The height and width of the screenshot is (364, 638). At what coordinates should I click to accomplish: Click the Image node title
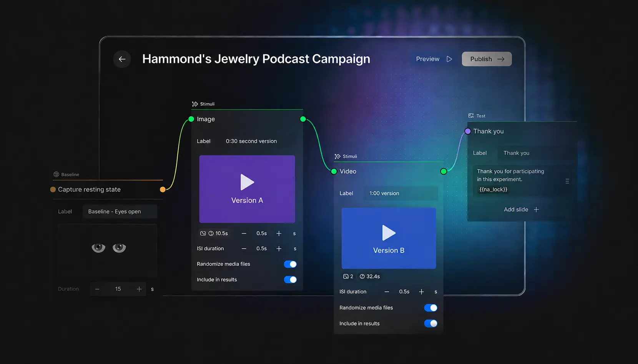point(206,119)
